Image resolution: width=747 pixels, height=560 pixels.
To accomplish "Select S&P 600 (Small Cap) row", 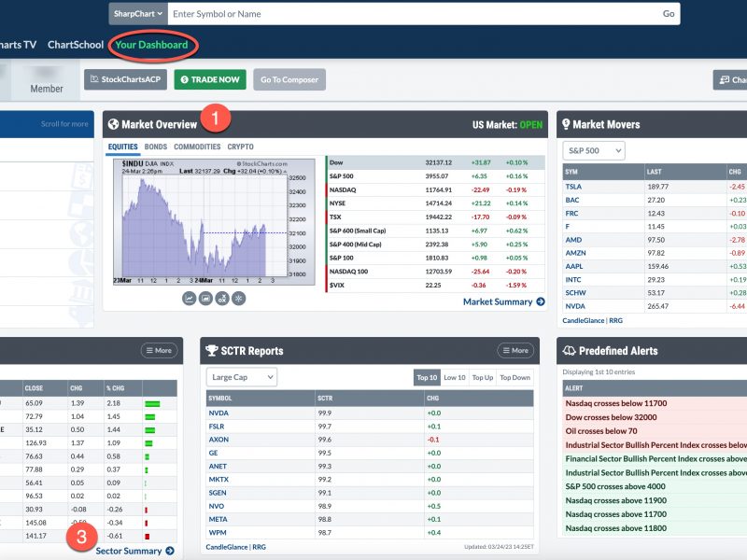I will pos(435,231).
